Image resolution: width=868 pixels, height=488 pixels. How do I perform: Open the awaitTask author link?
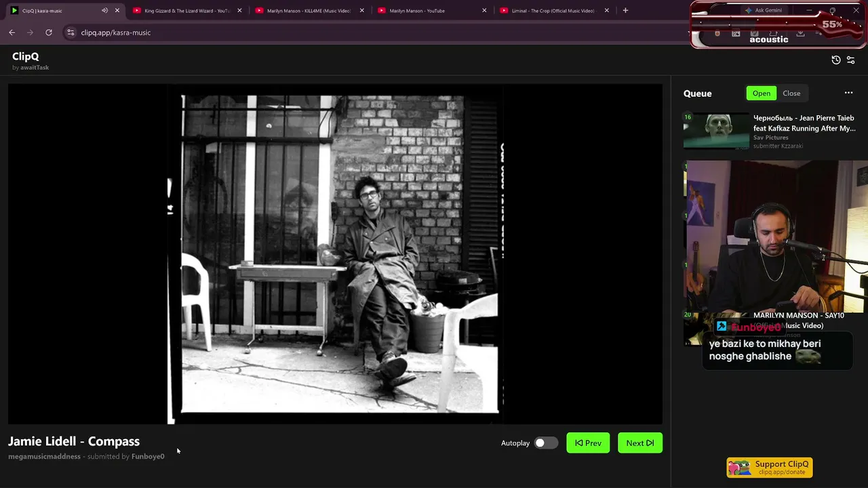click(x=35, y=68)
